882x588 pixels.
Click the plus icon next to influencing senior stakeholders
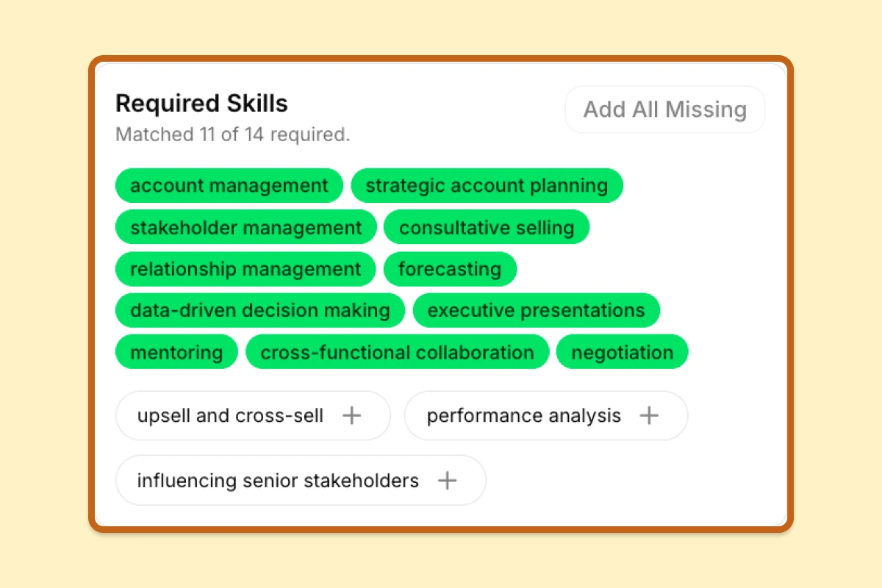pyautogui.click(x=447, y=480)
